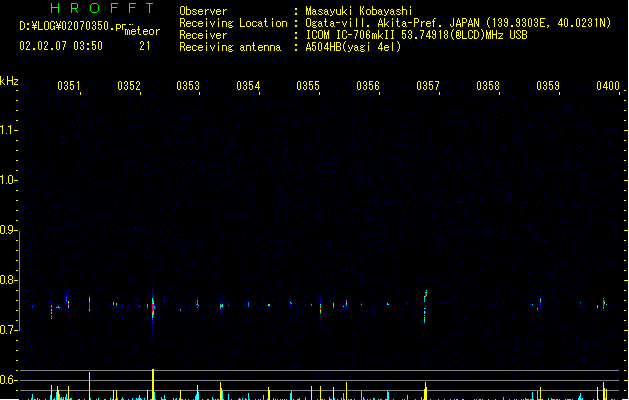Click the Receiver label

click(x=203, y=35)
